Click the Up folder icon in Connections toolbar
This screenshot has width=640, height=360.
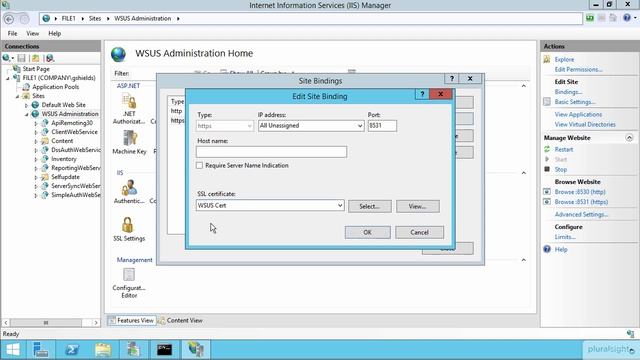36,58
